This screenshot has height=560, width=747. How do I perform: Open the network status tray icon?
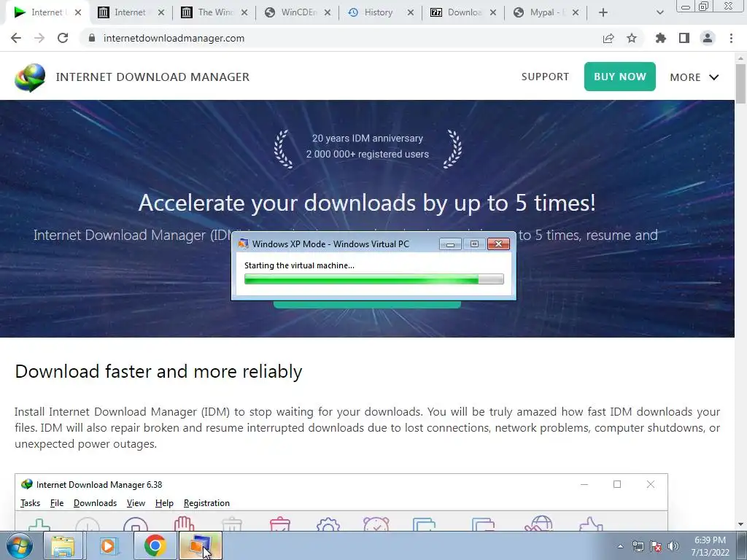[x=638, y=546]
